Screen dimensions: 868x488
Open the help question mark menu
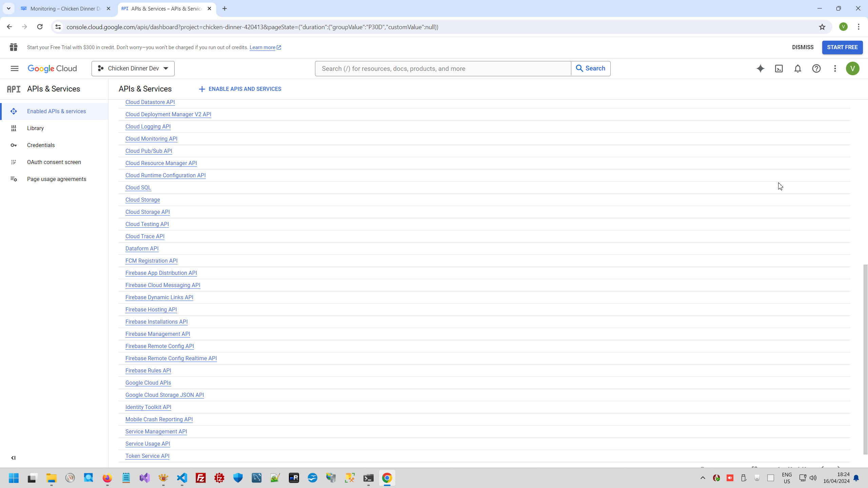click(816, 68)
